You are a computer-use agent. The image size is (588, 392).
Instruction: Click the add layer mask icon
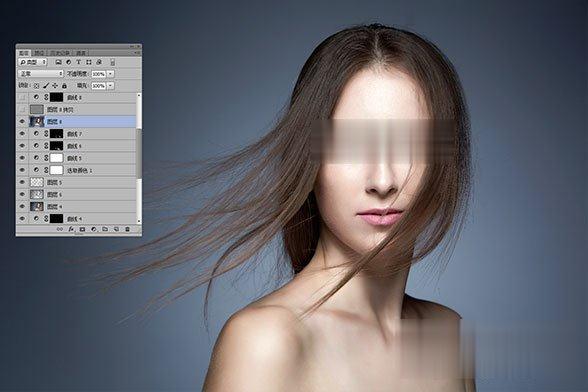point(82,229)
